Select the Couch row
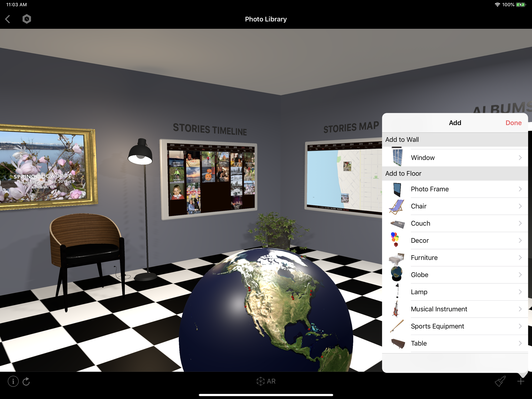The height and width of the screenshot is (399, 532). (455, 223)
